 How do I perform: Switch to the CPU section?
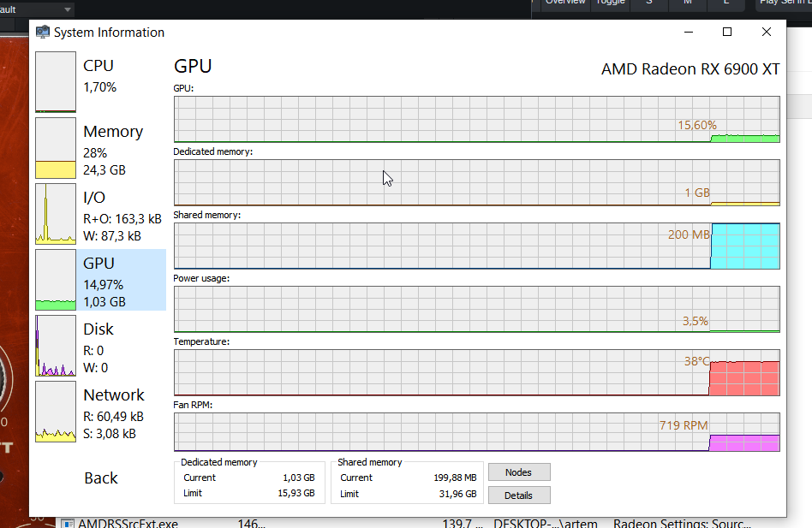(99, 66)
